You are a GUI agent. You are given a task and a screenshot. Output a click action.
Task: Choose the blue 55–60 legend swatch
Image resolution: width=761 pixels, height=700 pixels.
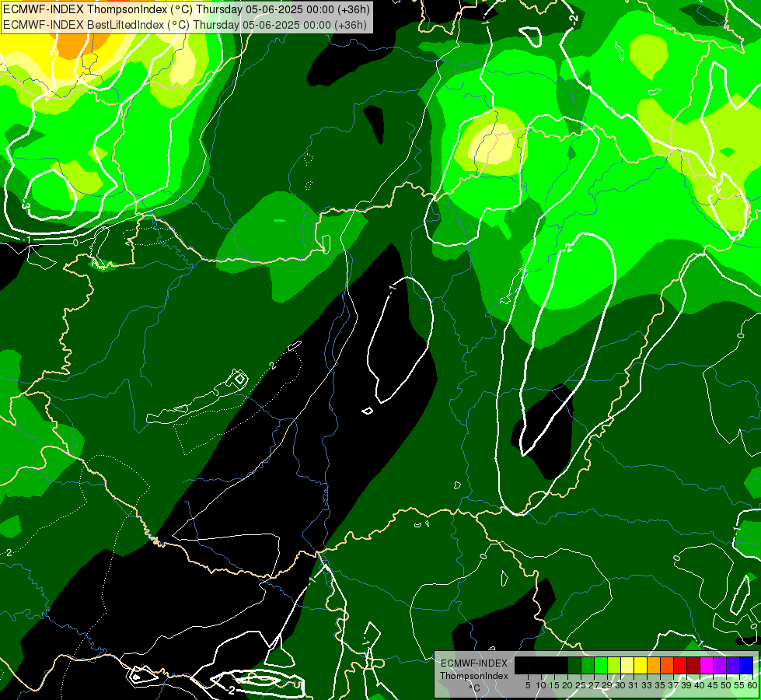point(746,665)
